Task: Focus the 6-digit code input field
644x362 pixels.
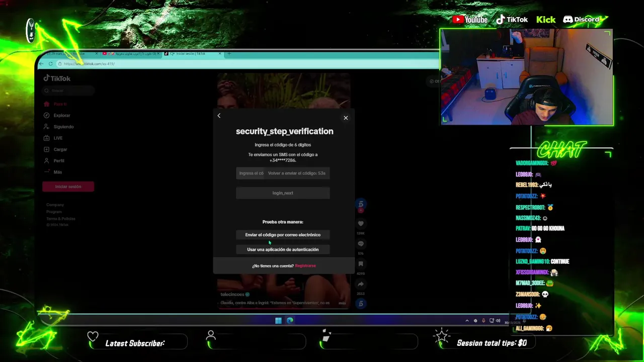Action: tap(250, 173)
